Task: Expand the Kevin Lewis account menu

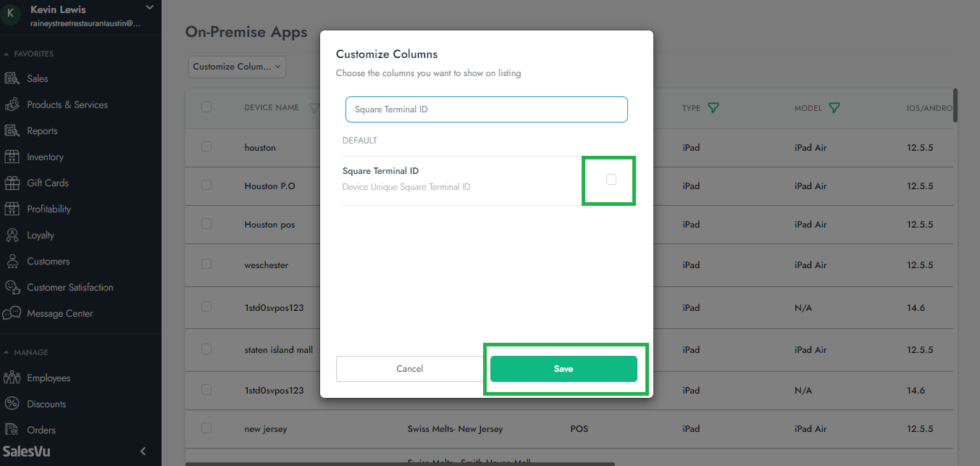Action: click(149, 7)
